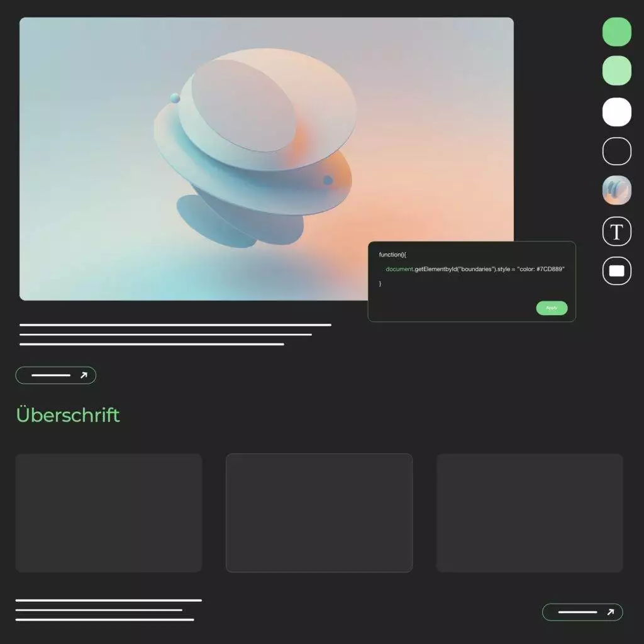The width and height of the screenshot is (644, 644).
Task: Click the arrow button below the hero text
Action: coord(56,375)
